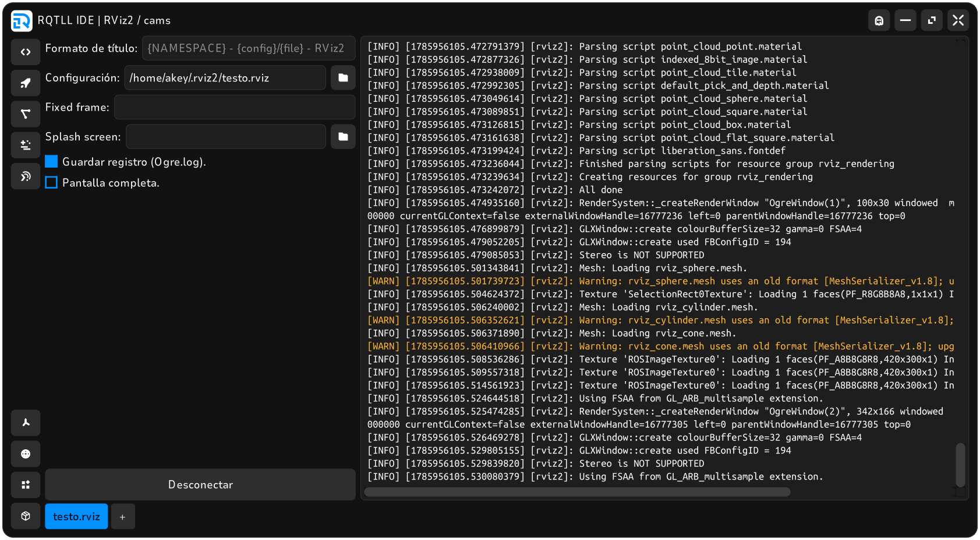980x540 pixels.
Task: Click 'Mesh: Loading rviz_cone.mesh.' log line
Action: (x=551, y=333)
